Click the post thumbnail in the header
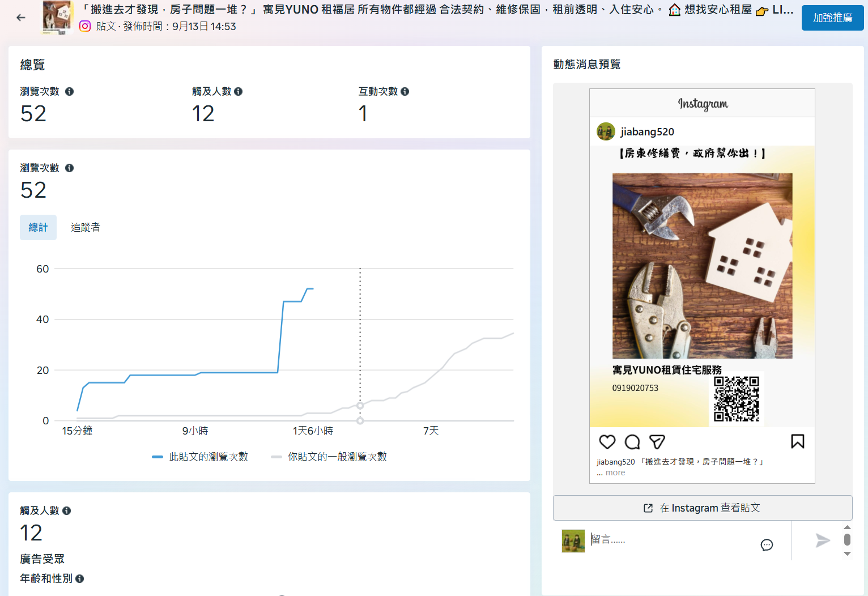The image size is (868, 596). coord(57,18)
